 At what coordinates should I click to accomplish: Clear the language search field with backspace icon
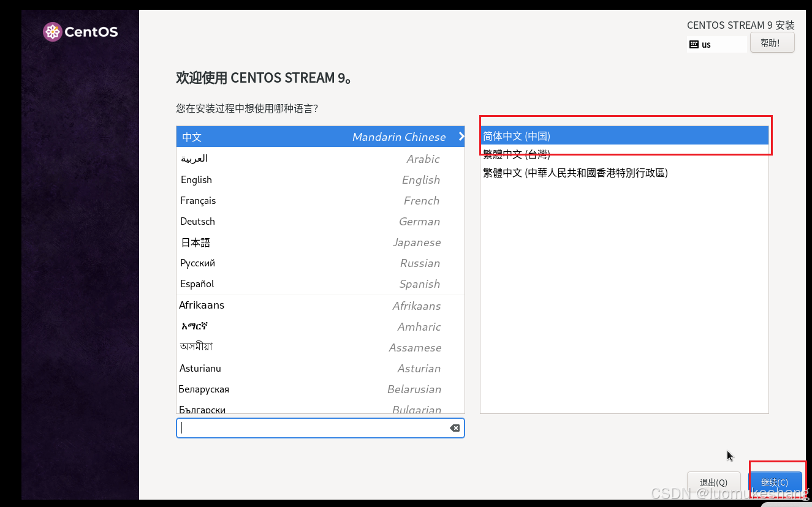455,428
